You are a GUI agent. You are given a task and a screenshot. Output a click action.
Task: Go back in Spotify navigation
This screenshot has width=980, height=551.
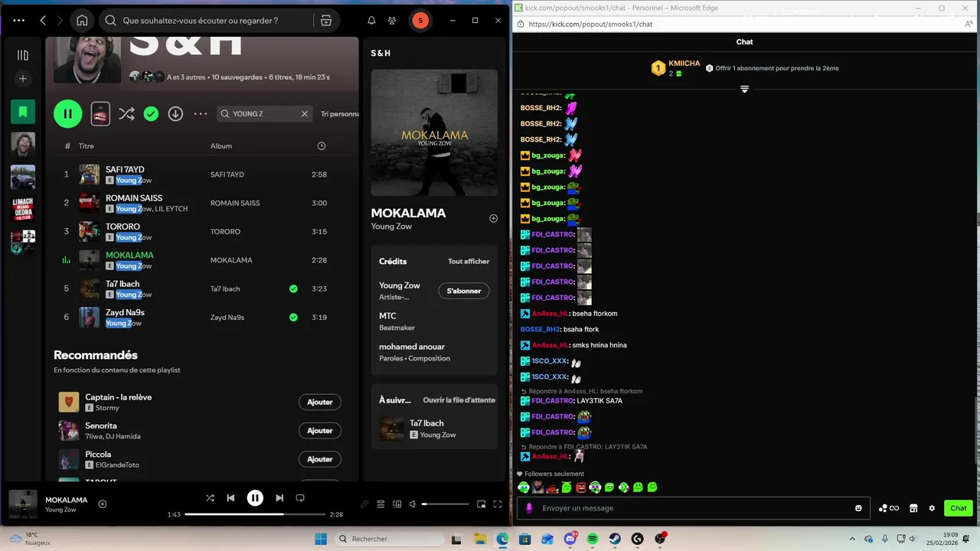(43, 21)
